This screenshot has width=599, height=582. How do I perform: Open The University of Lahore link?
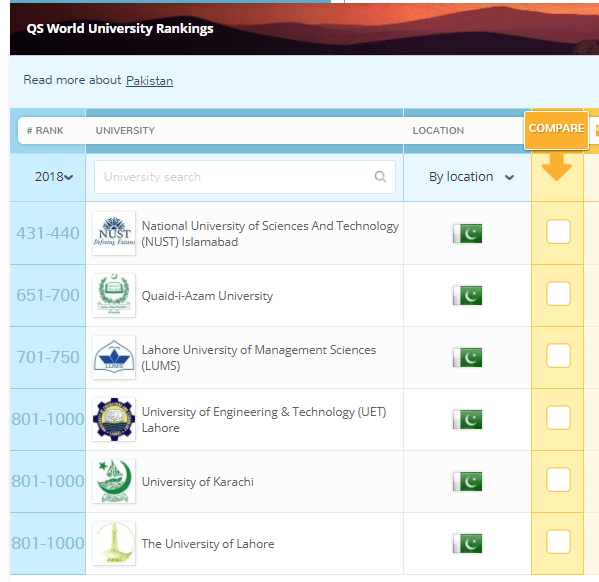208,543
